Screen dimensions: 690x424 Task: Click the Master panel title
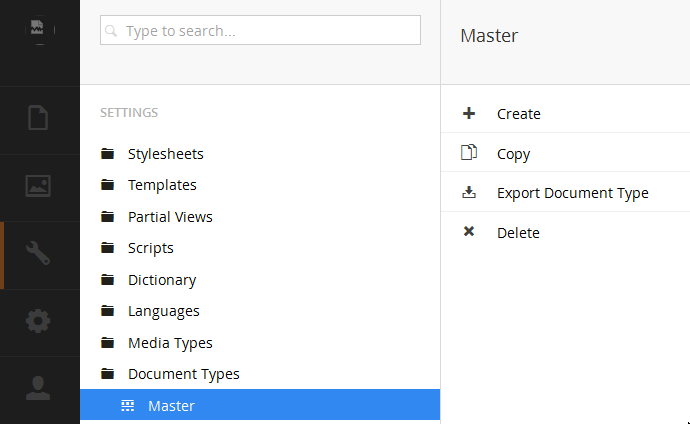pos(489,36)
